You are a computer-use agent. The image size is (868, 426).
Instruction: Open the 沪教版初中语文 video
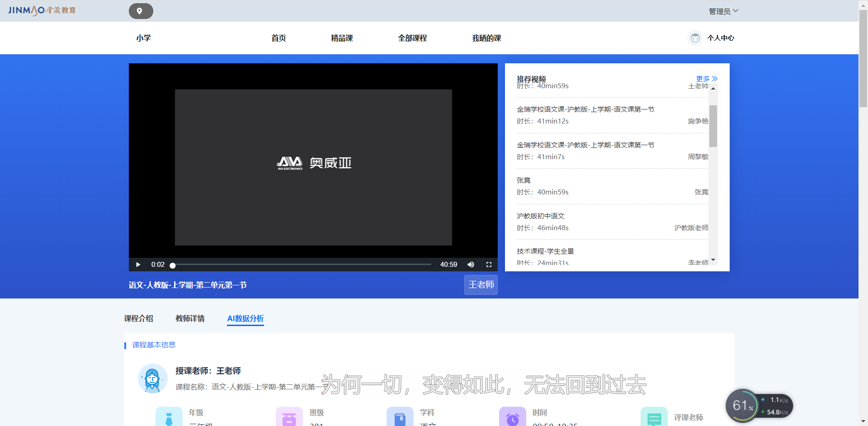pyautogui.click(x=612, y=222)
